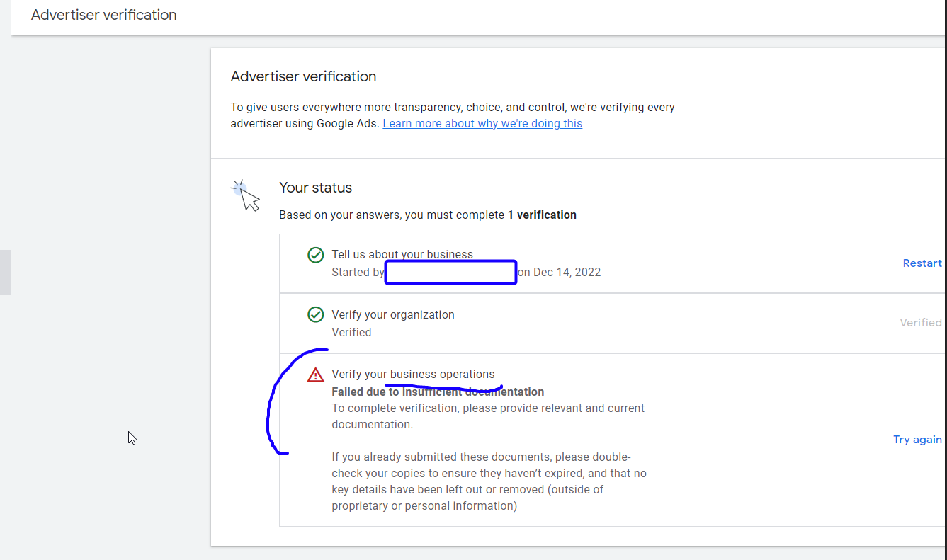Viewport: 947px width, 560px height.
Task: Select 'Verify your organization' row title
Action: (x=393, y=314)
